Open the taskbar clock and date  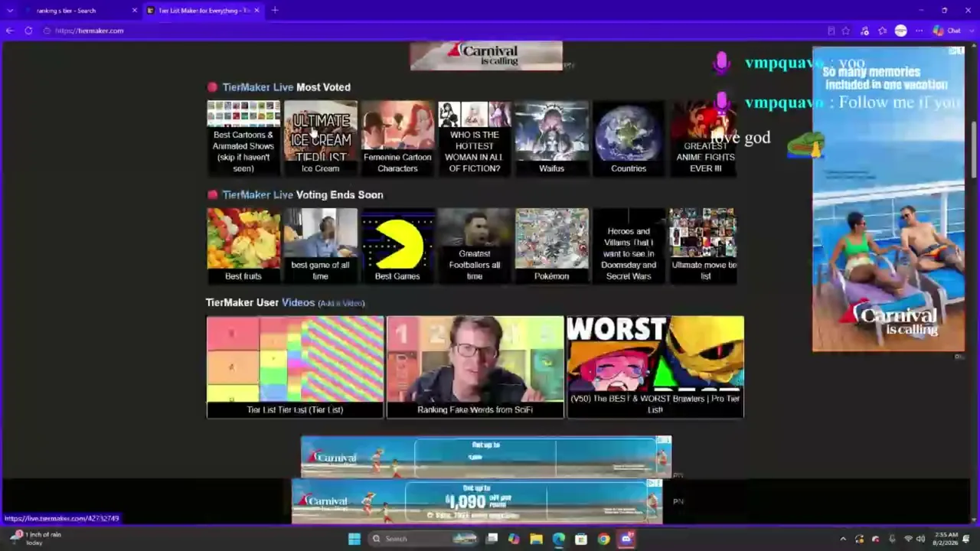(946, 539)
